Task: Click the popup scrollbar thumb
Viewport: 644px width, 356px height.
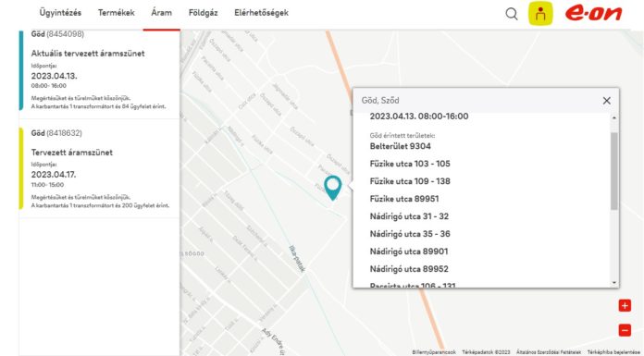Action: (x=614, y=171)
